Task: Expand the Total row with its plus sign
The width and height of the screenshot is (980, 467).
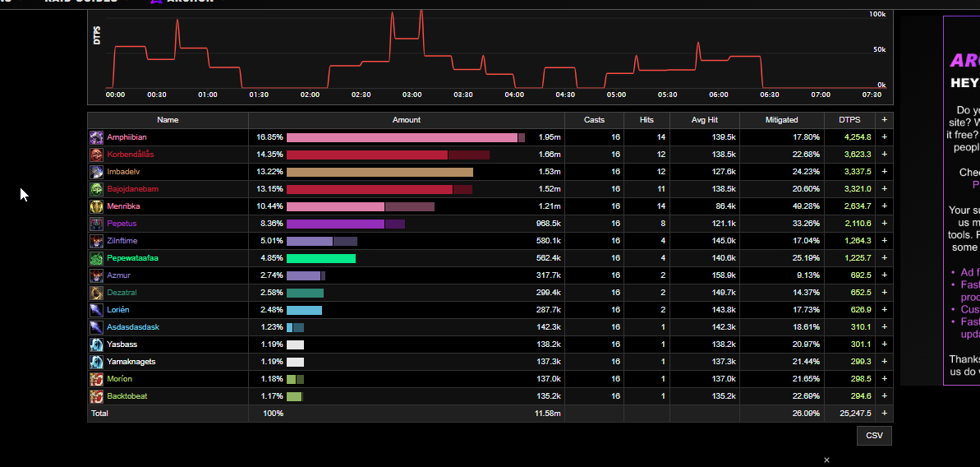Action: pos(884,414)
